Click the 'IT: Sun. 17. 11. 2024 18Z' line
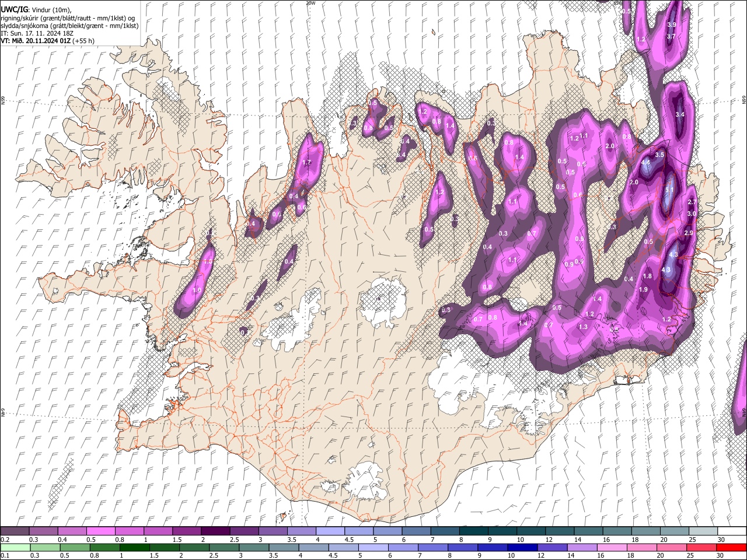 [x=37, y=33]
